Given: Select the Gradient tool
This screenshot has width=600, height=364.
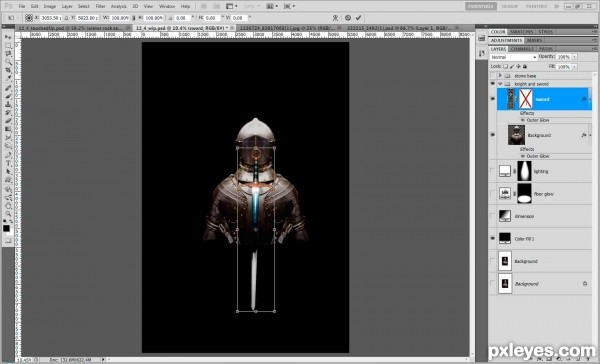Looking at the screenshot, I should point(8,130).
